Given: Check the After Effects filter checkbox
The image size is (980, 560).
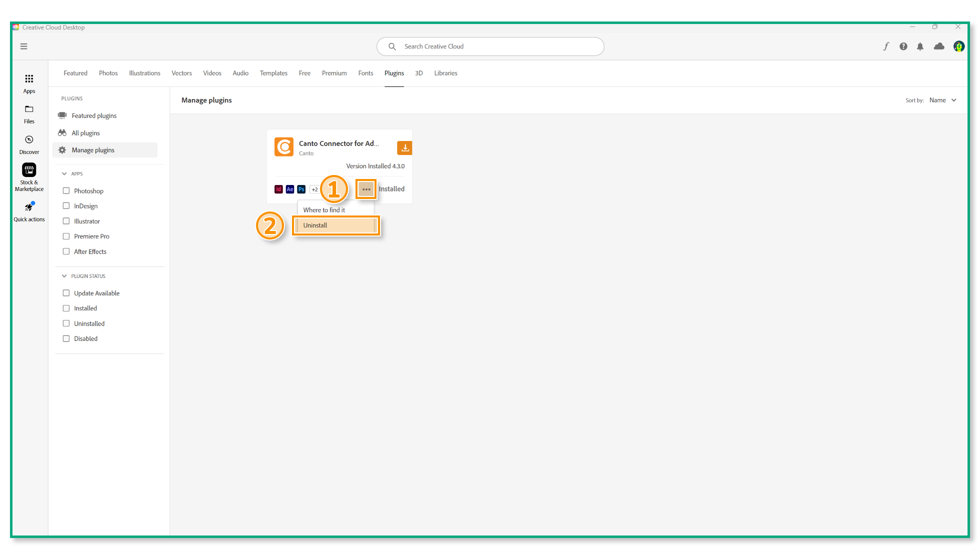Looking at the screenshot, I should tap(66, 251).
